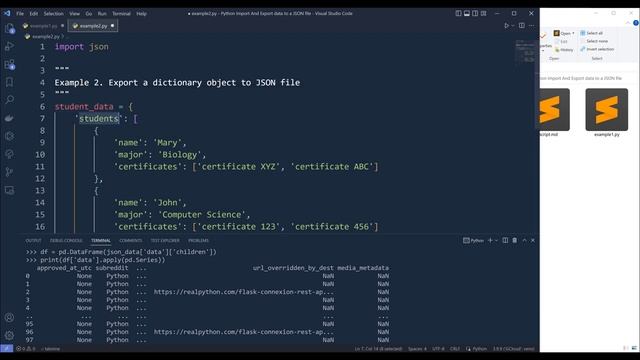Open the Accounts menu in the activity bar
The height and width of the screenshot is (360, 640).
coord(9,317)
